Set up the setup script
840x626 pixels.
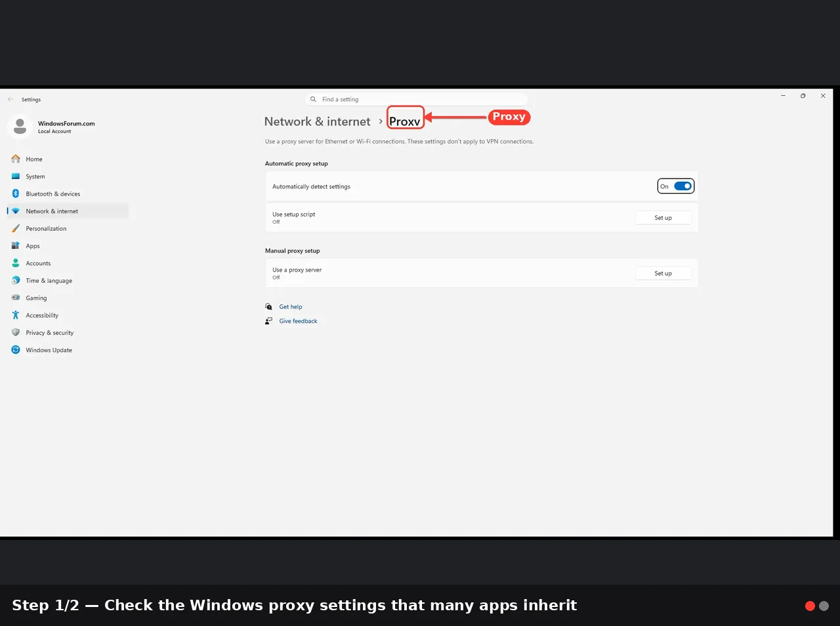tap(663, 218)
